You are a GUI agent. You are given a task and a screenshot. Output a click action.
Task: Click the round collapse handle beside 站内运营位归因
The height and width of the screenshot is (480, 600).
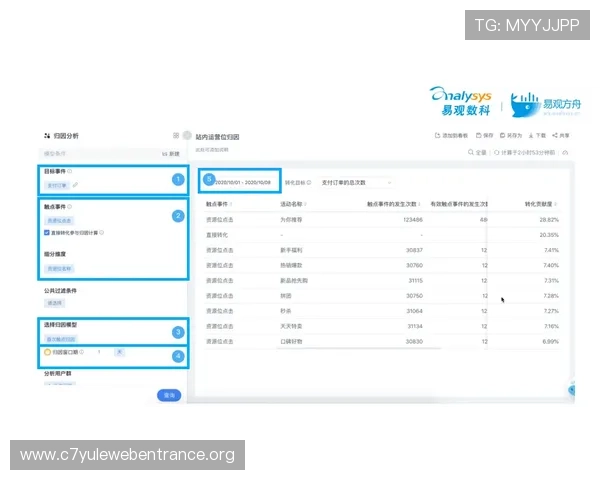click(187, 136)
